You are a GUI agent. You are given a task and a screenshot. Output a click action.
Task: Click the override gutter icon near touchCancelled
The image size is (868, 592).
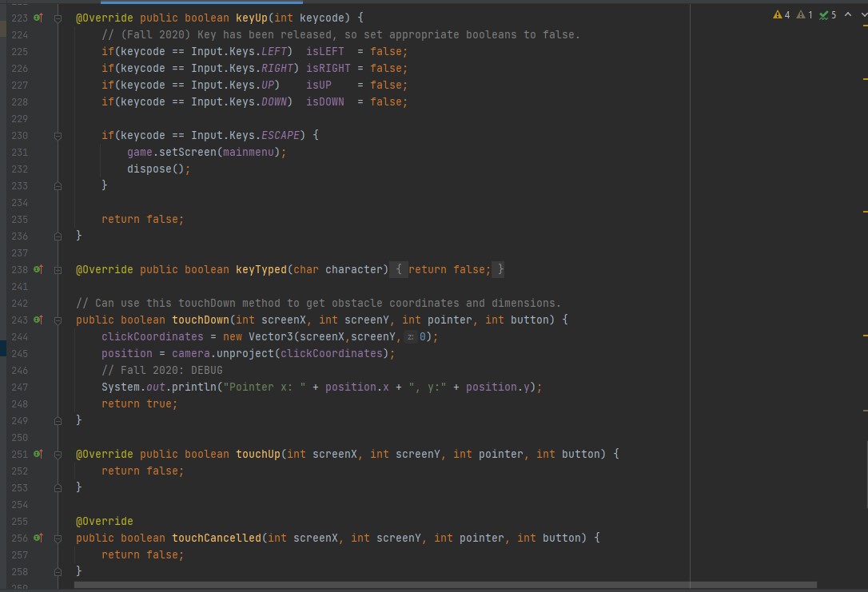pos(38,538)
